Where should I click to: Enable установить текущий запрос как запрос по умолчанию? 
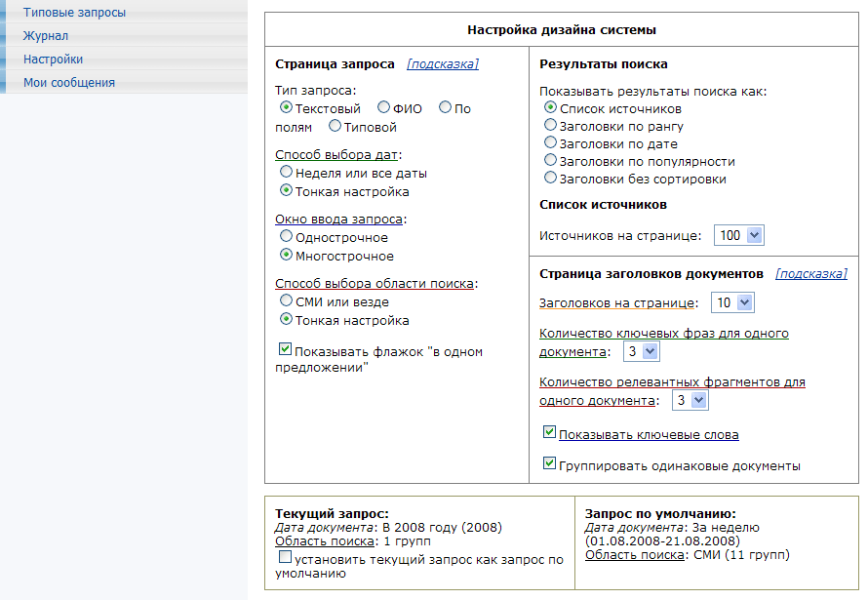pyautogui.click(x=286, y=557)
